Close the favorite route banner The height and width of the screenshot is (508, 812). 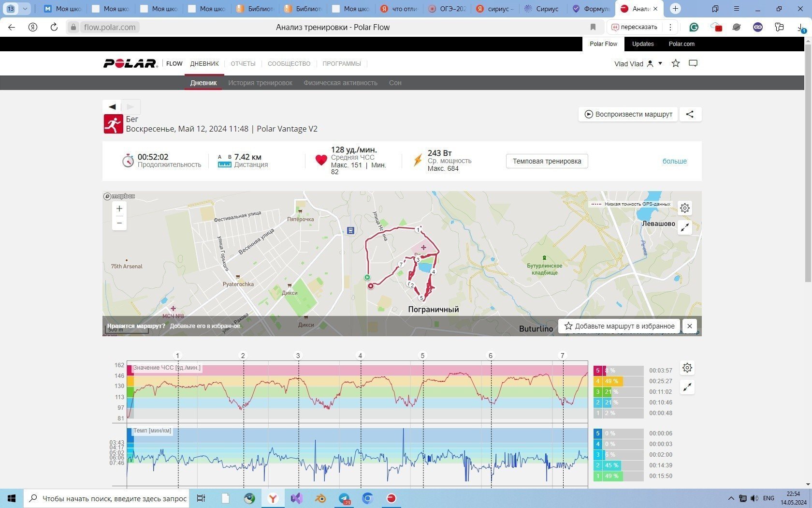pos(690,326)
